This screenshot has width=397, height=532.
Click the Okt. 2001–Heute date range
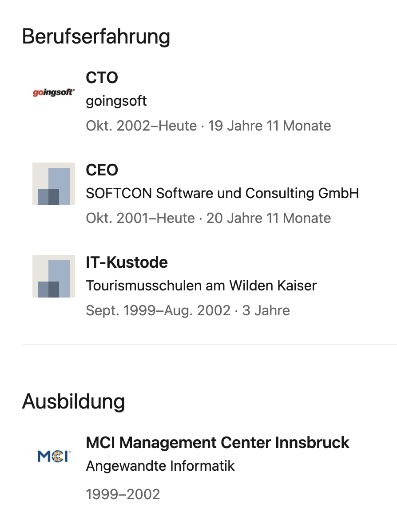pyautogui.click(x=140, y=218)
